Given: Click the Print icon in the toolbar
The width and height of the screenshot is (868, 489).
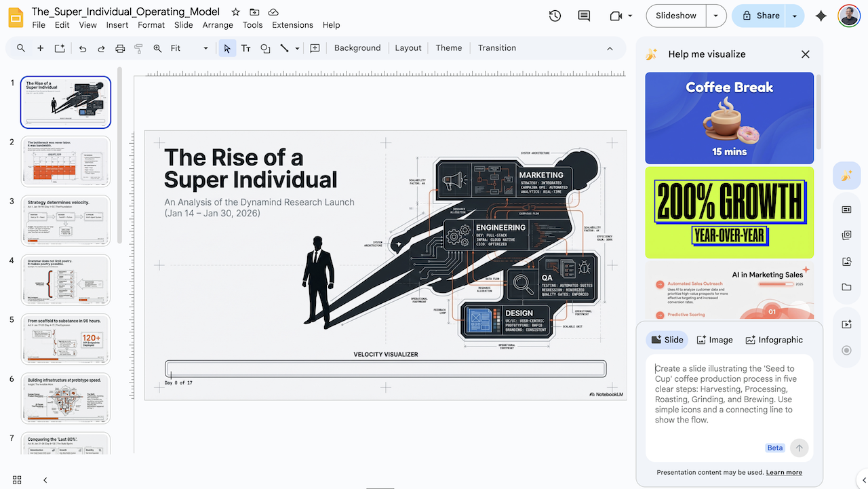Looking at the screenshot, I should (x=120, y=48).
